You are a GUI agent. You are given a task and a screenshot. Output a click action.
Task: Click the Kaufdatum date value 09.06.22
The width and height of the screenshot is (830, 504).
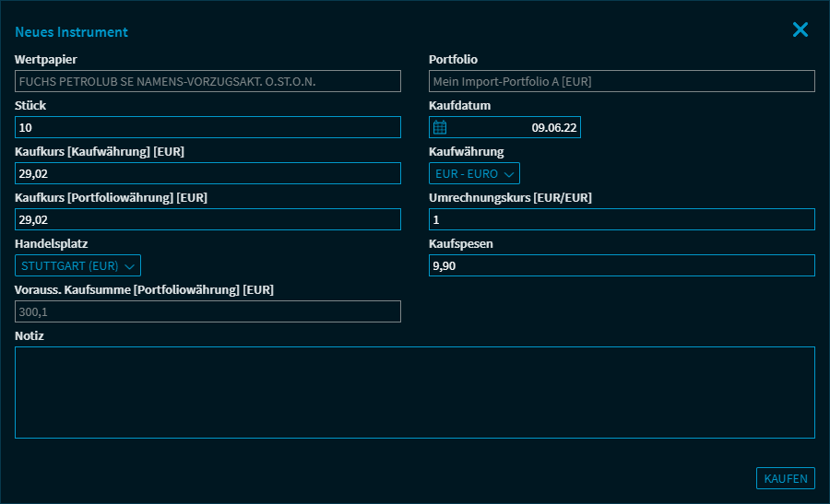(x=553, y=128)
